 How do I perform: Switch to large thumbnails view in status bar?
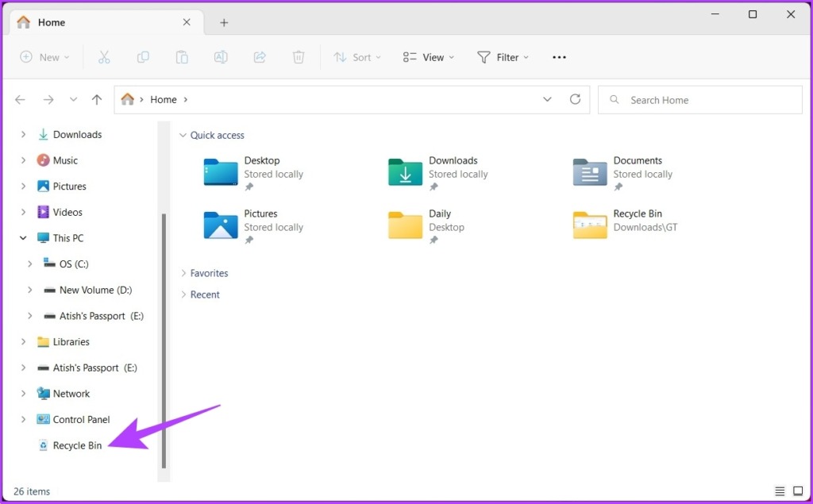pos(798,491)
